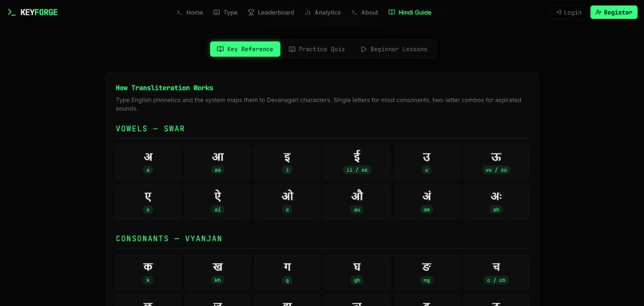Select the ऐ vowel card

(217, 201)
